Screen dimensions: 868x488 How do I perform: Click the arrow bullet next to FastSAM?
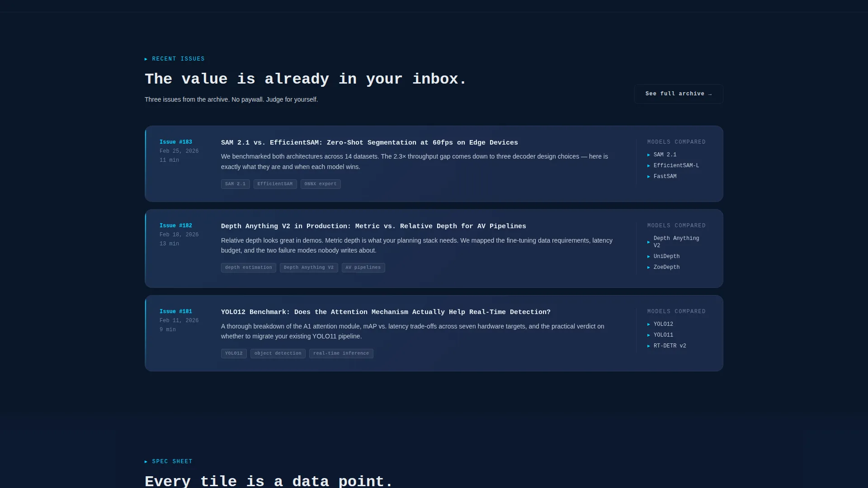coord(649,177)
